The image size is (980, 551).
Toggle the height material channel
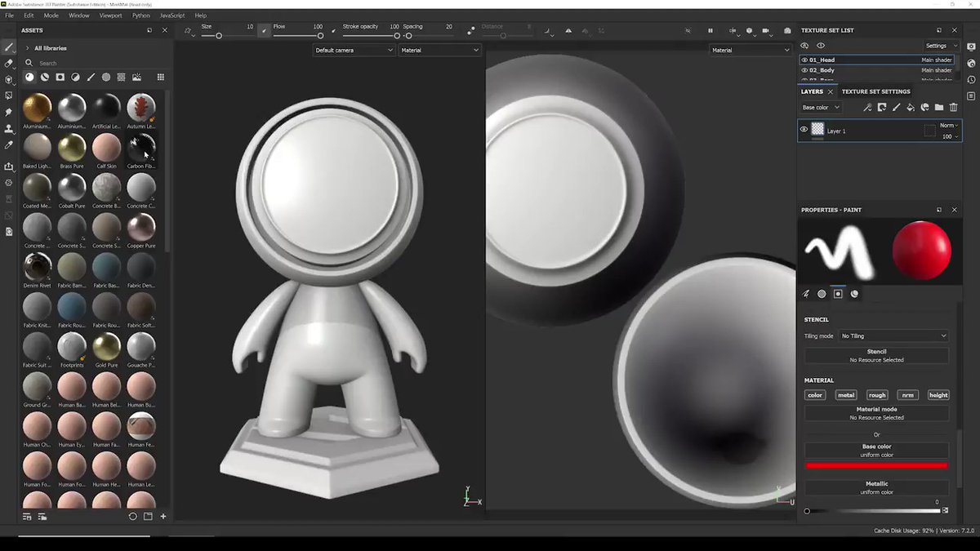tap(938, 395)
